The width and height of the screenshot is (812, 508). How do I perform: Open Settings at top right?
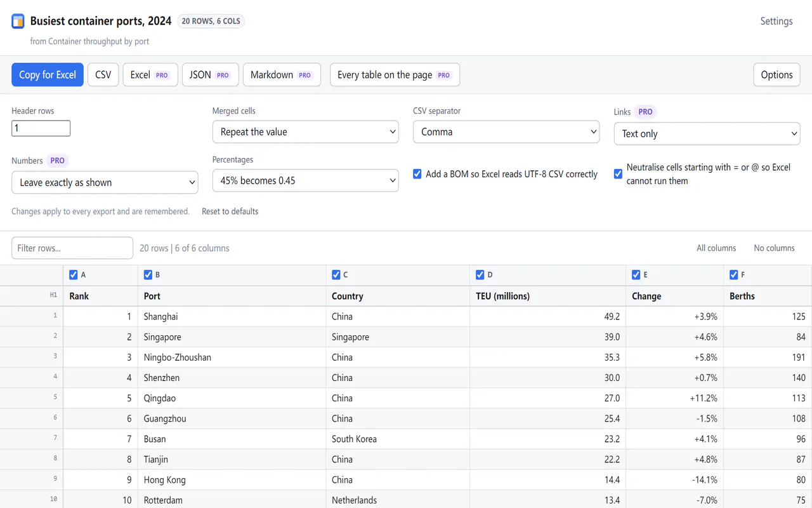[x=776, y=21]
